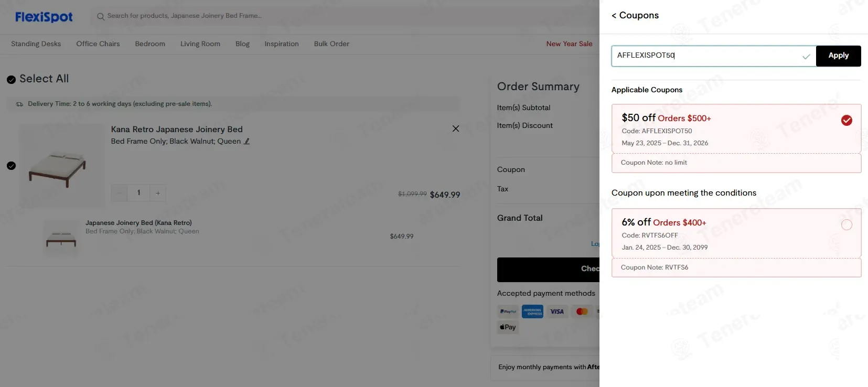
Task: Click the Japanese Joinery Bed (Kana Retro) sub-item name
Action: (138, 223)
